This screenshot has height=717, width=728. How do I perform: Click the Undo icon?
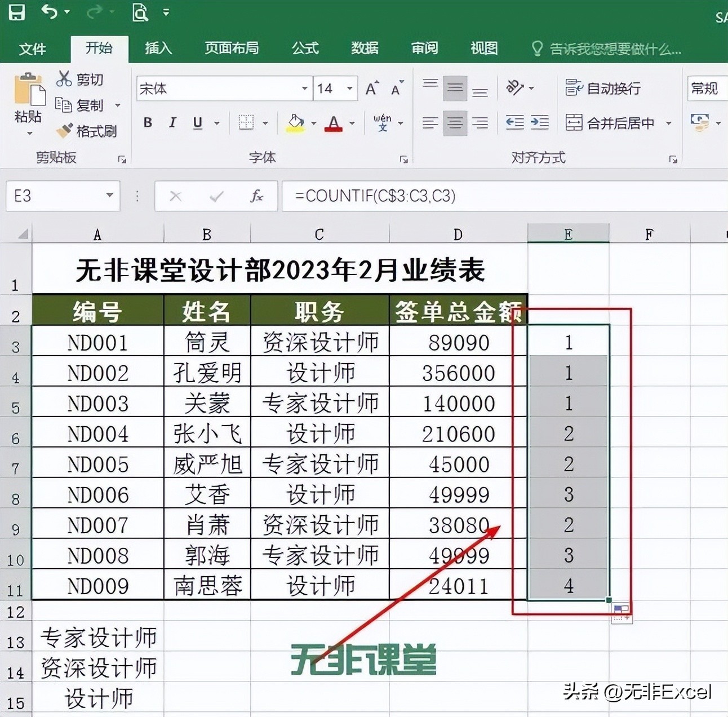50,12
